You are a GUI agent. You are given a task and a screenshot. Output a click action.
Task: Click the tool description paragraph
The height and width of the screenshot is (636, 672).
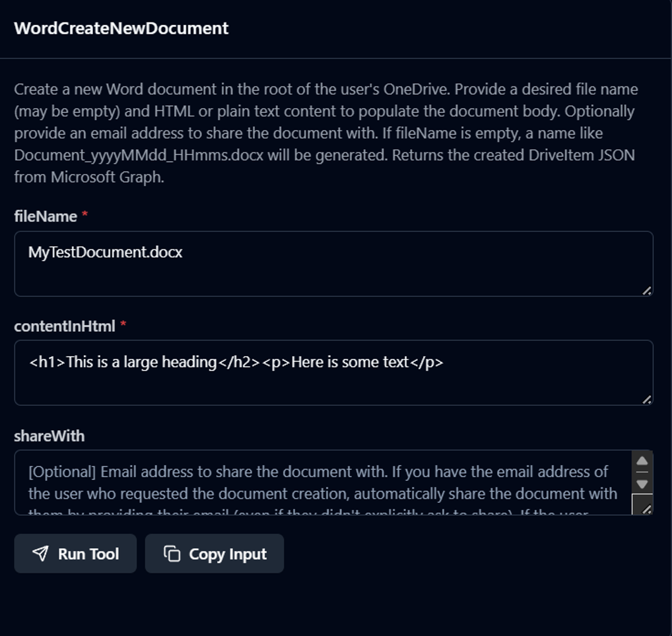tap(326, 133)
